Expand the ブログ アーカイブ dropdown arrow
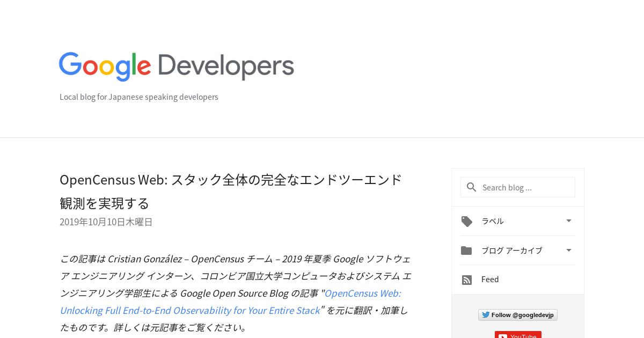Viewport: 644px width, 338px height. (569, 250)
